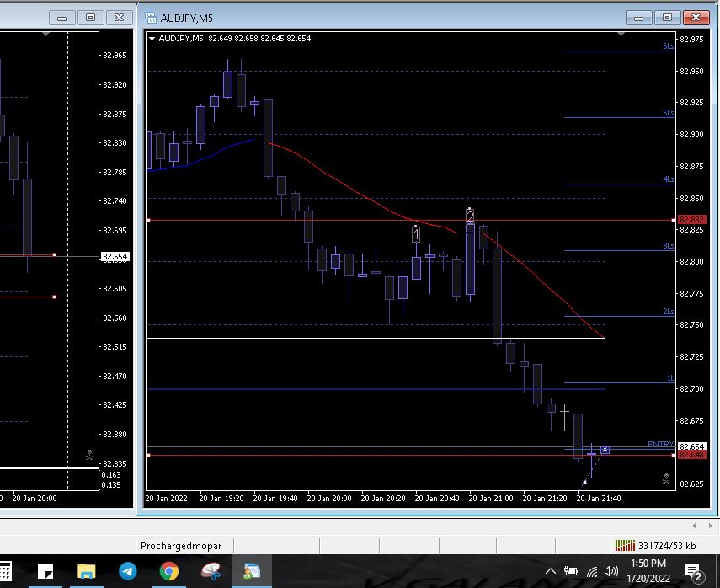
Task: Open the black-and-white note app taskbar icon
Action: [45, 571]
